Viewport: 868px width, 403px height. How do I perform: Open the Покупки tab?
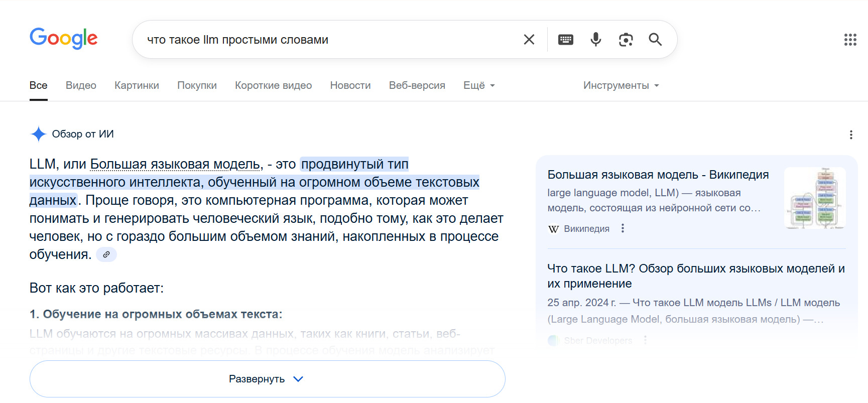click(197, 85)
